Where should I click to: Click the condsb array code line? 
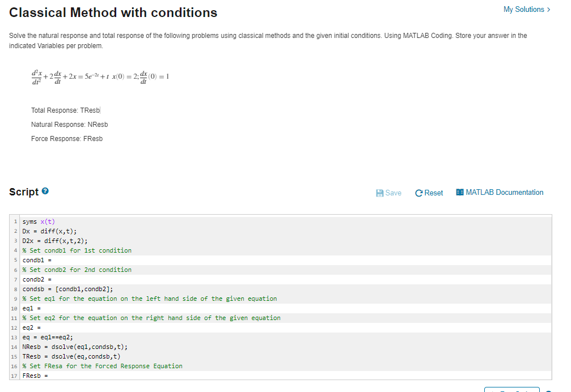[286, 289]
